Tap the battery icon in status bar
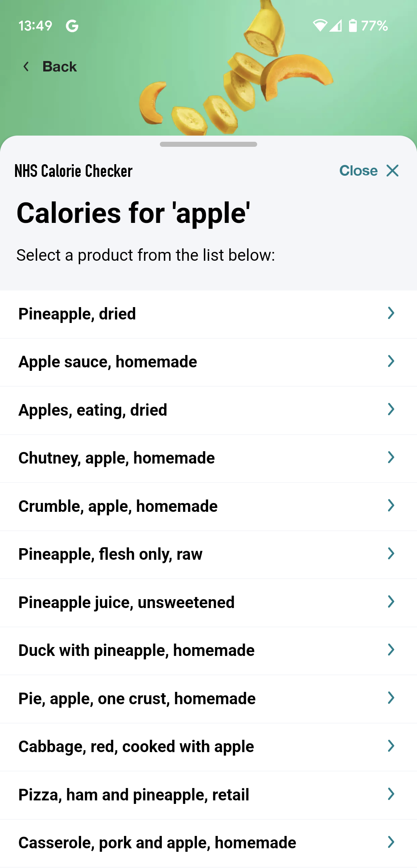Viewport: 417px width, 868px height. pos(353,26)
